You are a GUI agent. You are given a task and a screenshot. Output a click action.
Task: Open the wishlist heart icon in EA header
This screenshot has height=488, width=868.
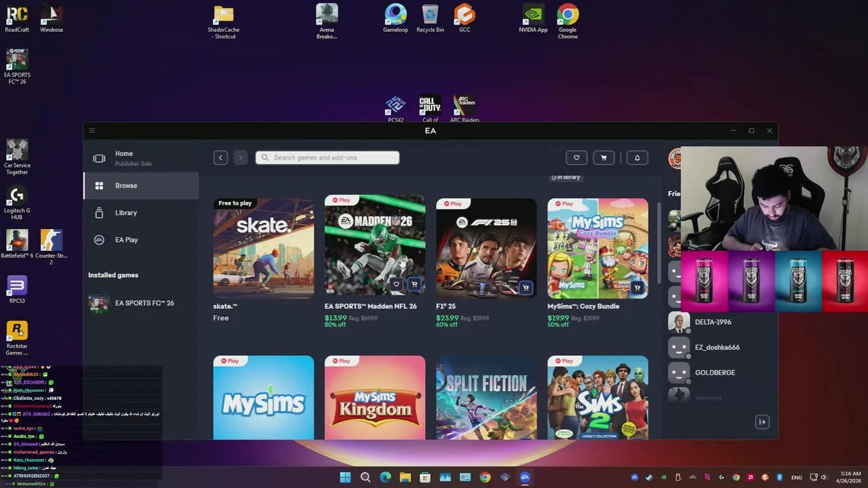point(576,158)
